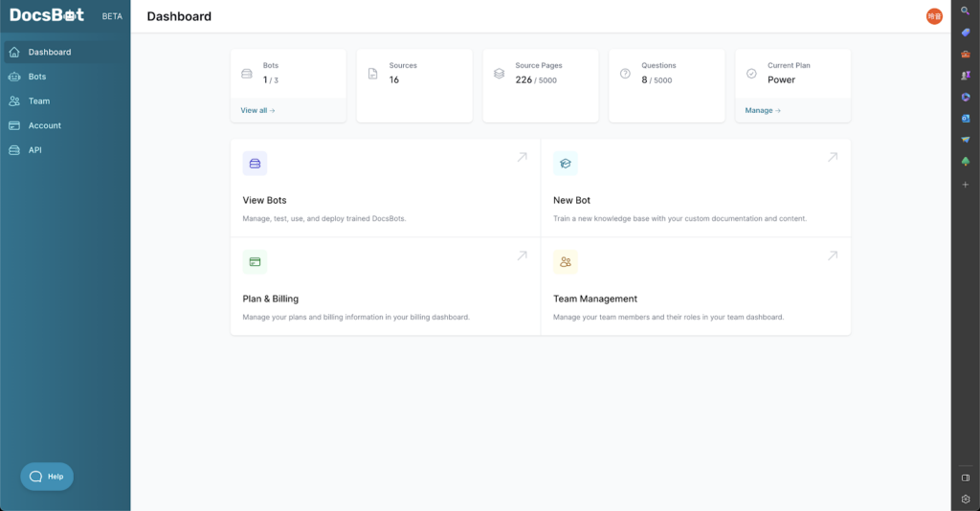
Task: Click the Source Pages layers icon
Action: [499, 73]
